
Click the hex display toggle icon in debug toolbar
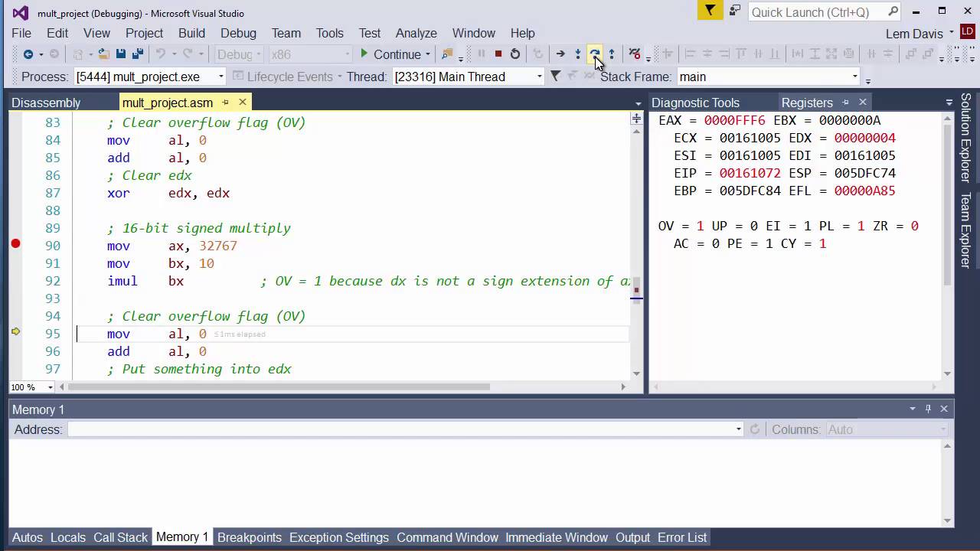coord(635,54)
